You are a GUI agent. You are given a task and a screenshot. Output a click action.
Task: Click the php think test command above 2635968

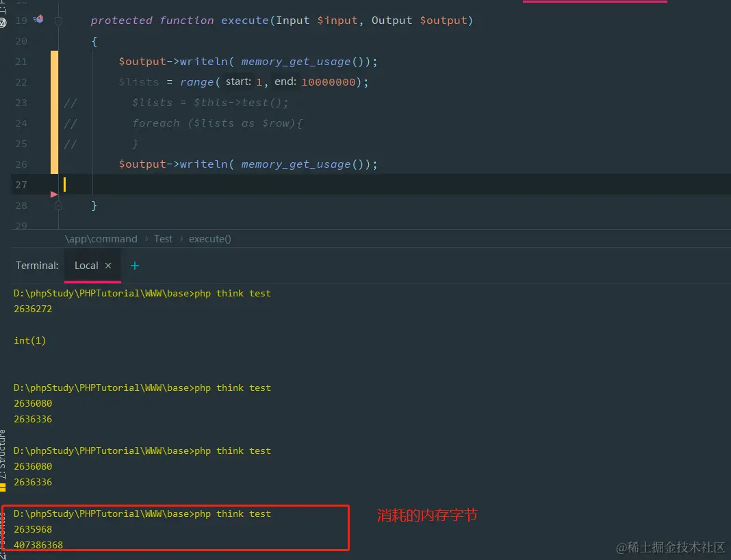tap(233, 513)
